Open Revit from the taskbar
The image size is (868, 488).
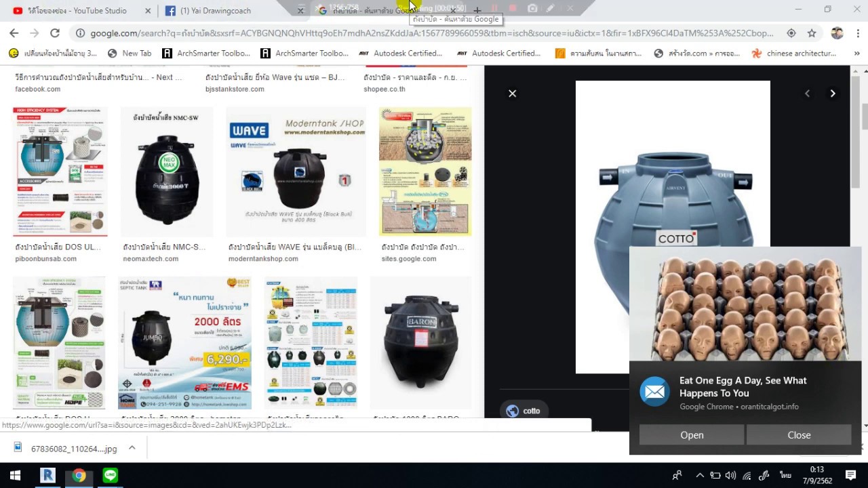pyautogui.click(x=47, y=475)
